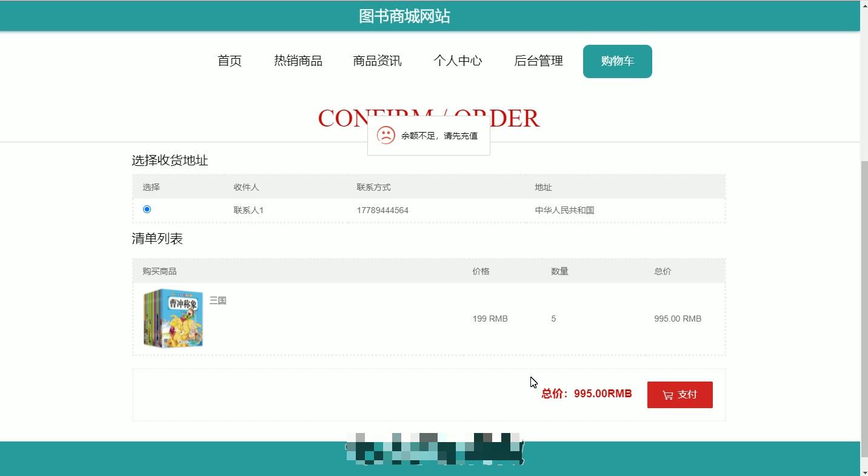Select the address radio button under 选择
The image size is (868, 476).
point(146,209)
